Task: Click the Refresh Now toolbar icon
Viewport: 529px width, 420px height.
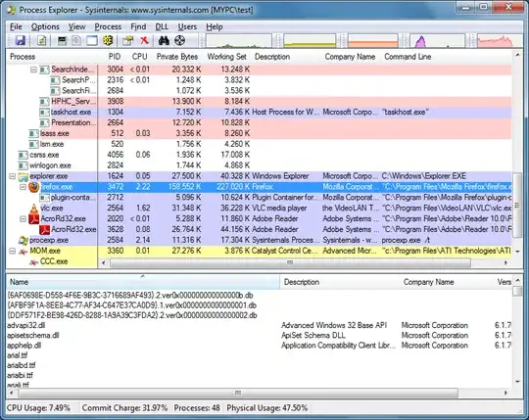Action: [42, 40]
